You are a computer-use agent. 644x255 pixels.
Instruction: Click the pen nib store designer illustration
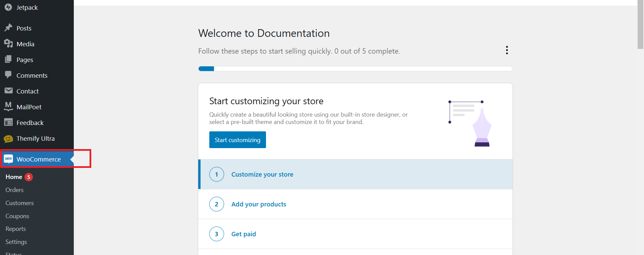point(470,123)
